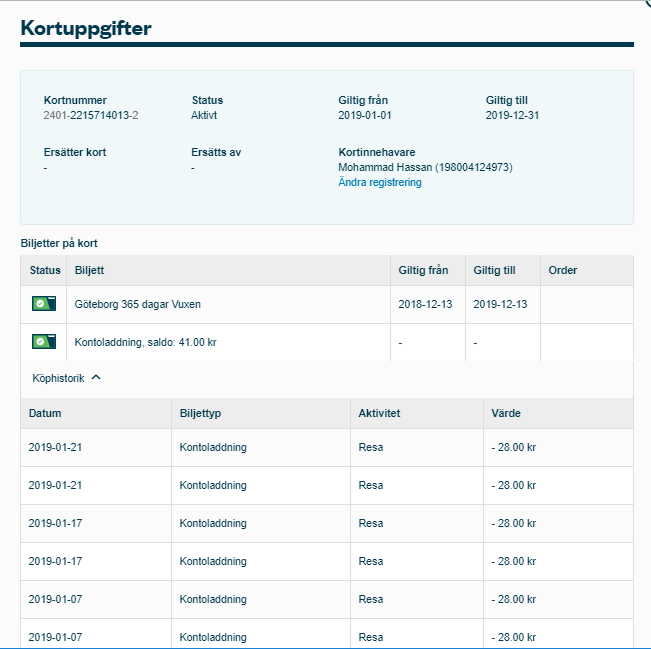Screen dimensions: 651x649
Task: Click the ticket expiry date 2019-12-13
Action: point(500,304)
